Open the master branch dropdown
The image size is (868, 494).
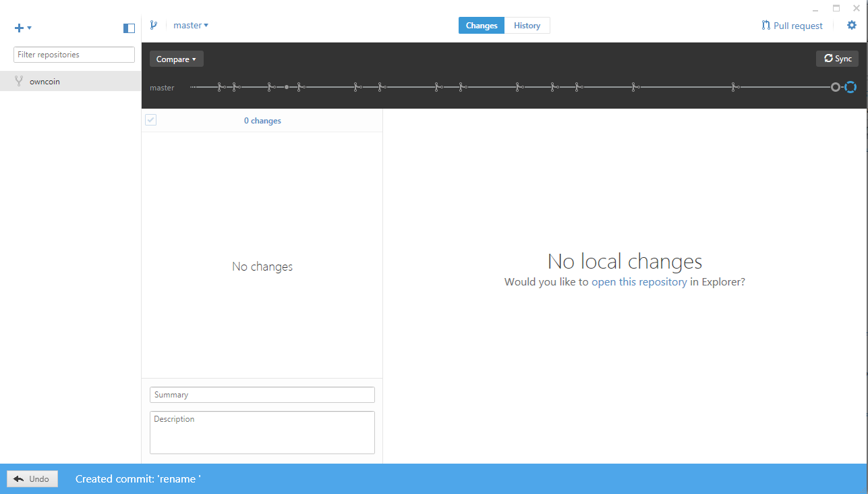tap(191, 25)
